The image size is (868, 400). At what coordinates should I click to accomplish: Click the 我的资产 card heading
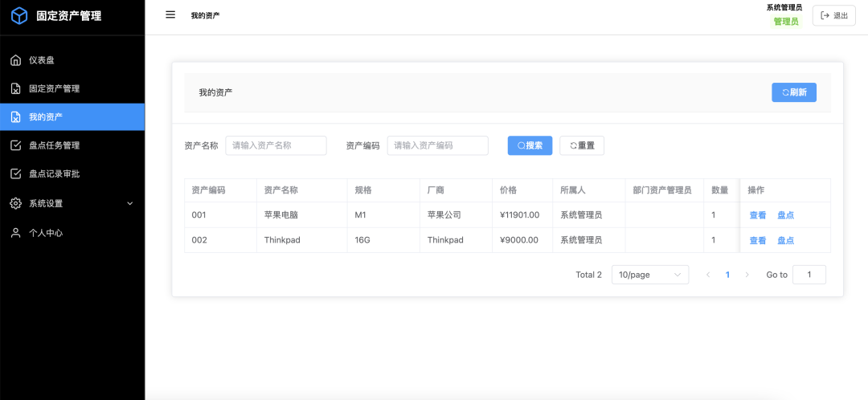pos(216,92)
